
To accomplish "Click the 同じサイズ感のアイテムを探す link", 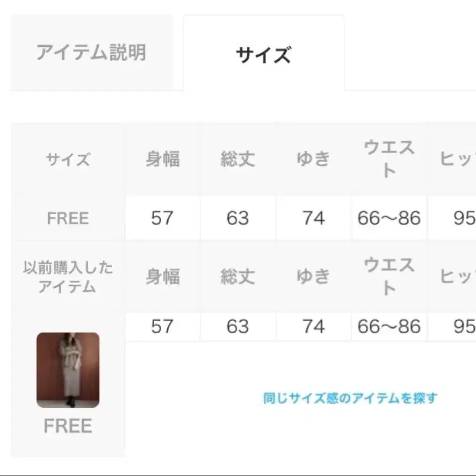I will pos(350,398).
